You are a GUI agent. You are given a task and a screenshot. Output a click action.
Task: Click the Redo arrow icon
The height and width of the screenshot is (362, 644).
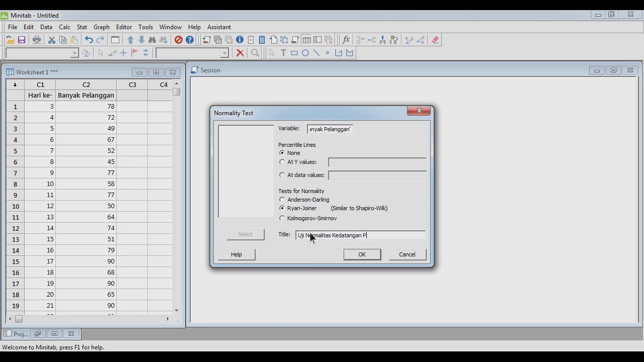point(100,40)
